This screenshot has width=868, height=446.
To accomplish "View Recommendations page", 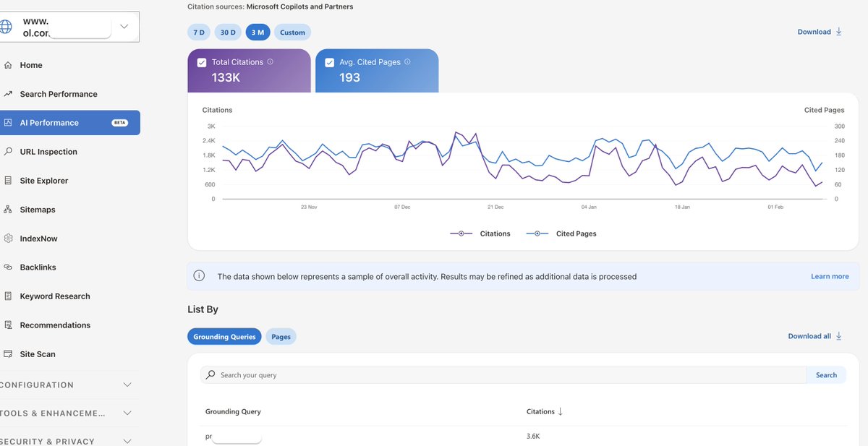I will point(55,325).
